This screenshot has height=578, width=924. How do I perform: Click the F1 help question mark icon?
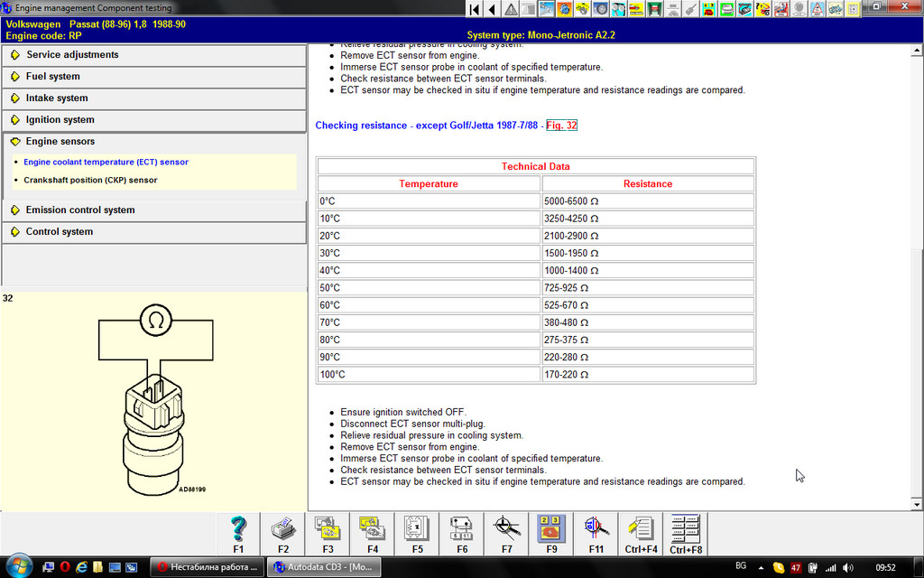click(x=238, y=529)
